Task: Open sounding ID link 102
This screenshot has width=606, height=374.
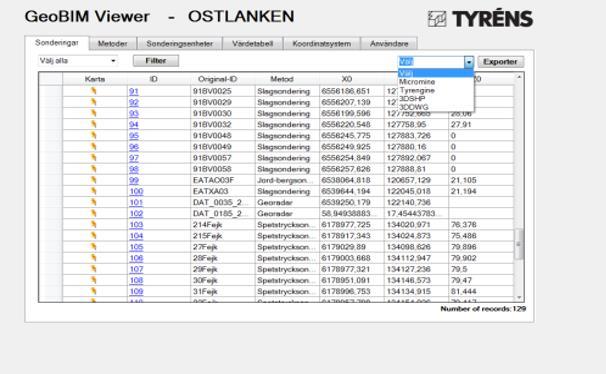Action: coord(136,214)
